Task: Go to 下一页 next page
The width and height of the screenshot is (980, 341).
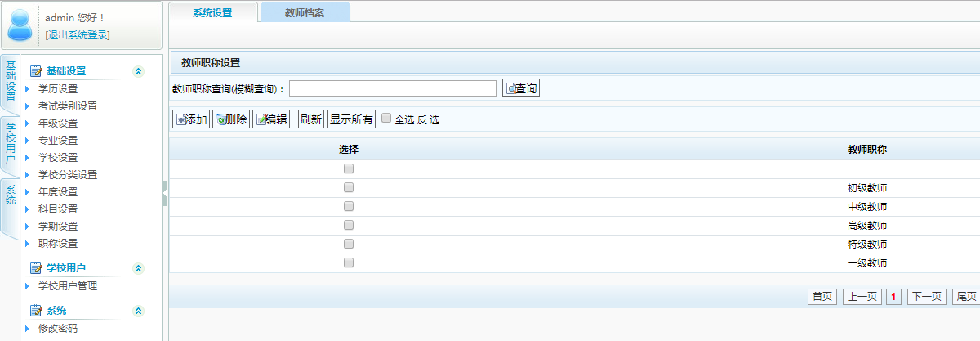Action: click(927, 297)
